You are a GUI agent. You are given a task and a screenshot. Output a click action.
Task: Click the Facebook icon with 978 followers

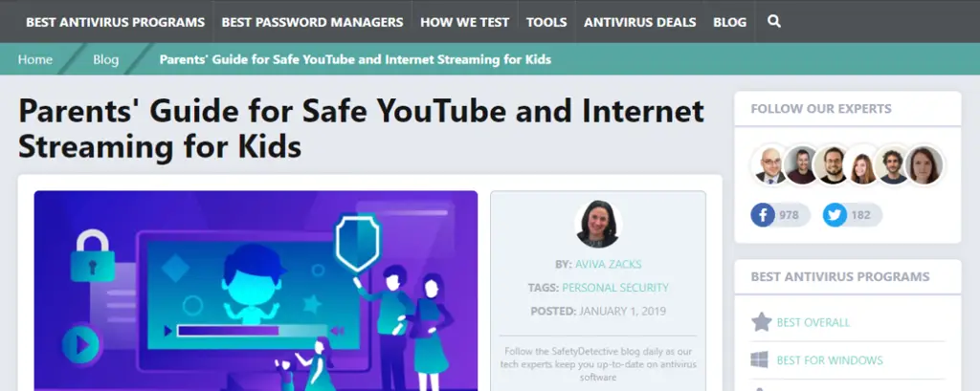click(x=763, y=215)
